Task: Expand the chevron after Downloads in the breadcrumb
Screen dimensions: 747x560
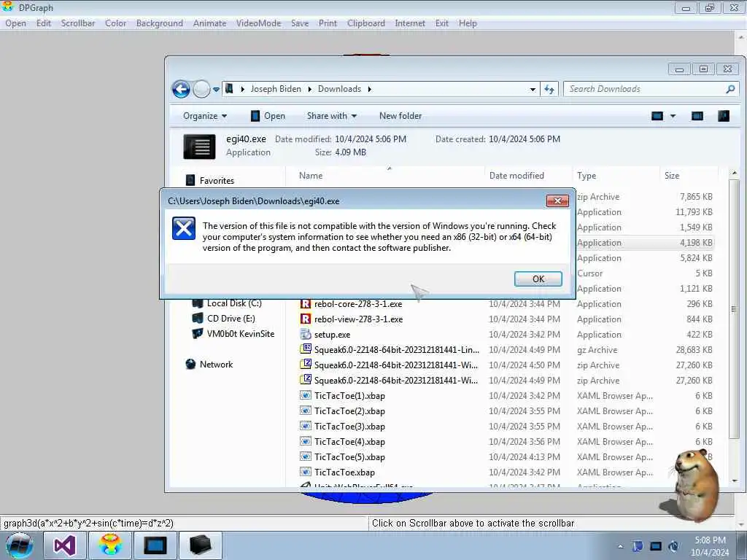Action: [369, 89]
